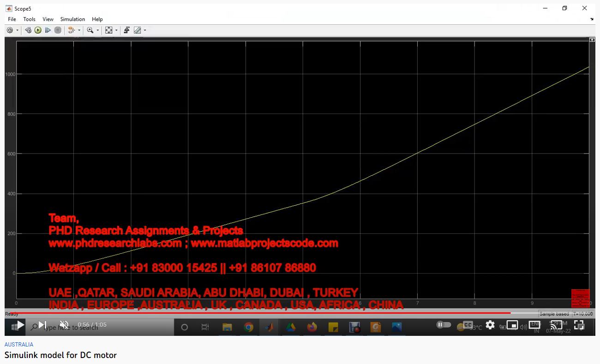Open the AUSTRALIA category link
Screen dimensions: 600x364
click(x=19, y=345)
